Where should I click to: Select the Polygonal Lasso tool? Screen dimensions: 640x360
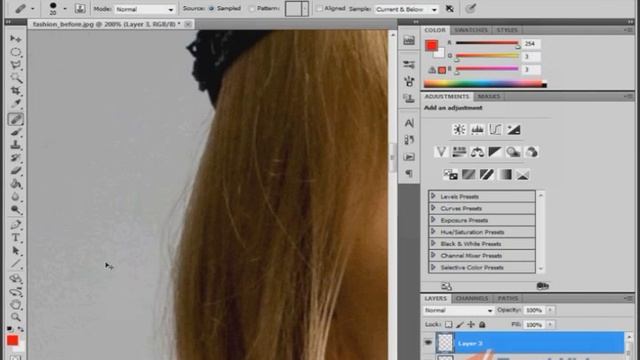point(16,65)
